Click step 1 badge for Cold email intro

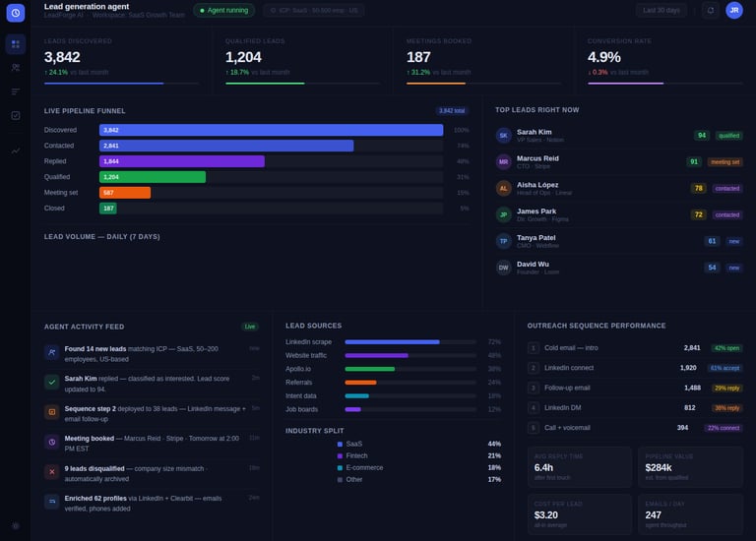point(534,348)
